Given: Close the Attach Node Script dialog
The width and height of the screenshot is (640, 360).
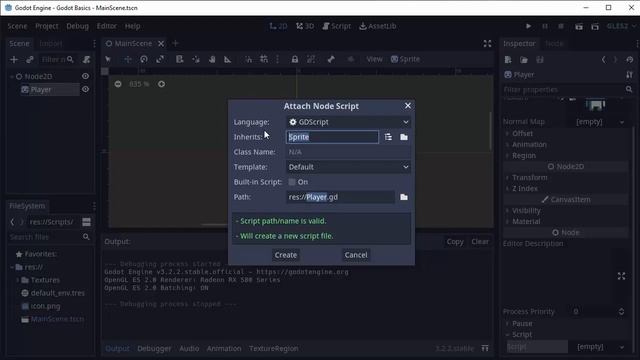Looking at the screenshot, I should coord(408,106).
